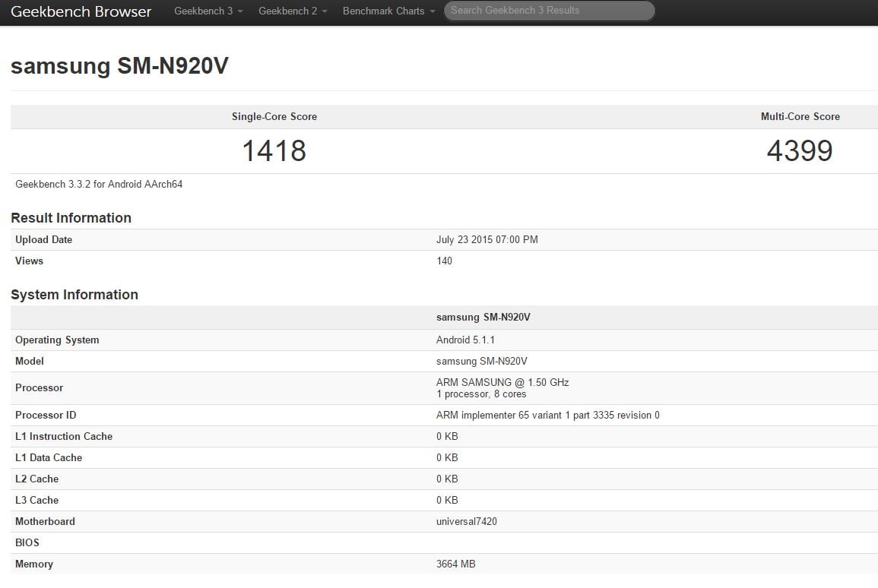Image resolution: width=878 pixels, height=588 pixels.
Task: Click the ARM SAMSUNG @ 1.50 GHz processor entry
Action: click(502, 383)
